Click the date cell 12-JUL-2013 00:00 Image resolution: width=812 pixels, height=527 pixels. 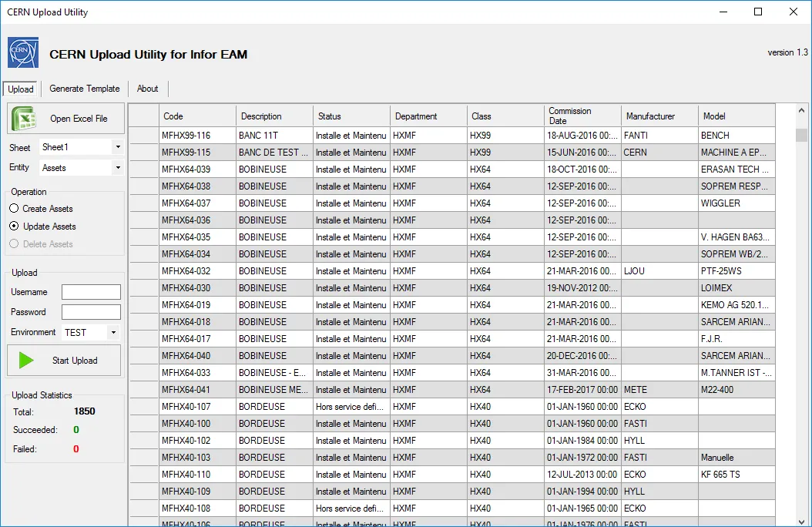(582, 474)
